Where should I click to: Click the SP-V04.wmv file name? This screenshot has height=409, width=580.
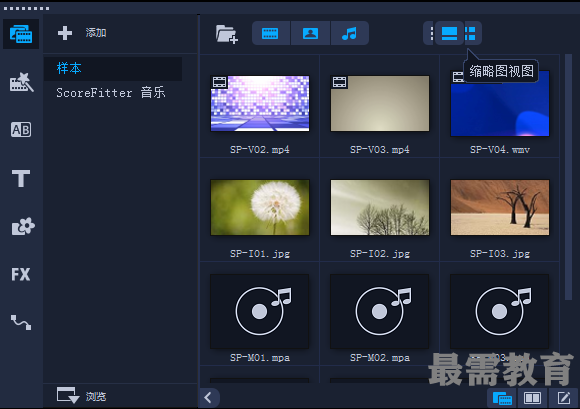point(500,150)
